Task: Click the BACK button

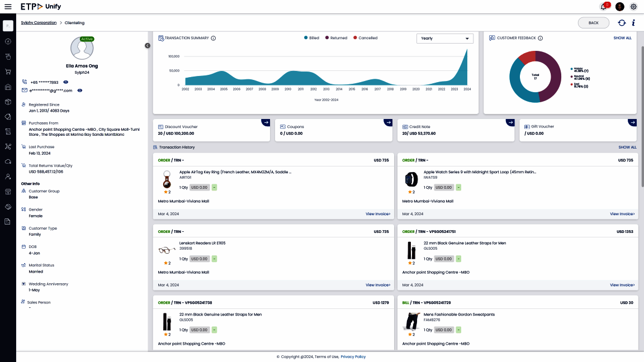Action: pyautogui.click(x=594, y=22)
